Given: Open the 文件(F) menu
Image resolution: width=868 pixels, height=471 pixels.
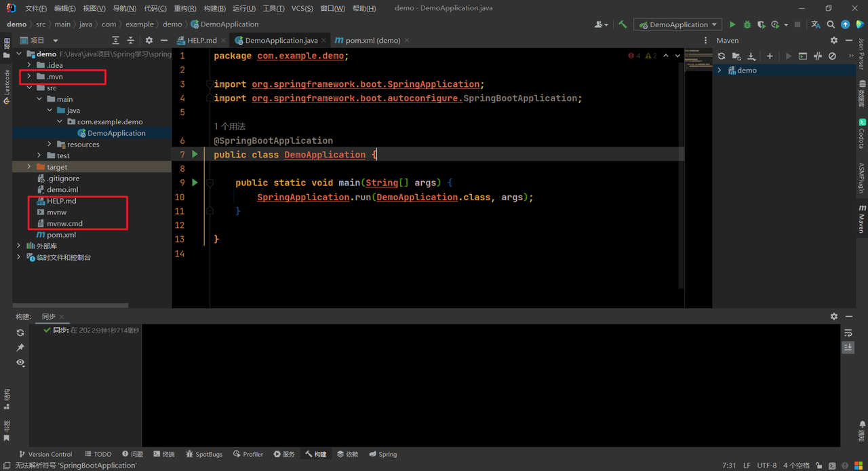Looking at the screenshot, I should coord(36,8).
